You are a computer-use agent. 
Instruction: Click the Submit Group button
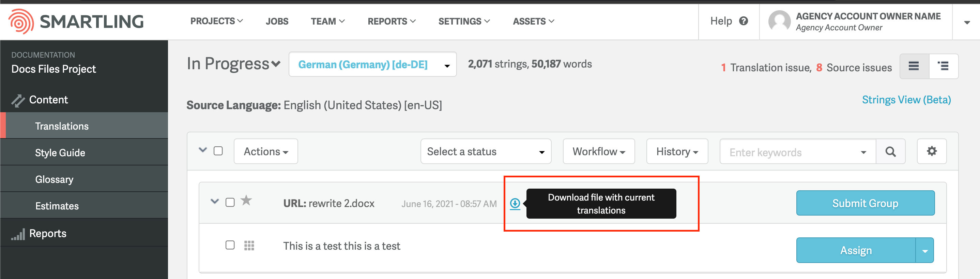tap(865, 203)
